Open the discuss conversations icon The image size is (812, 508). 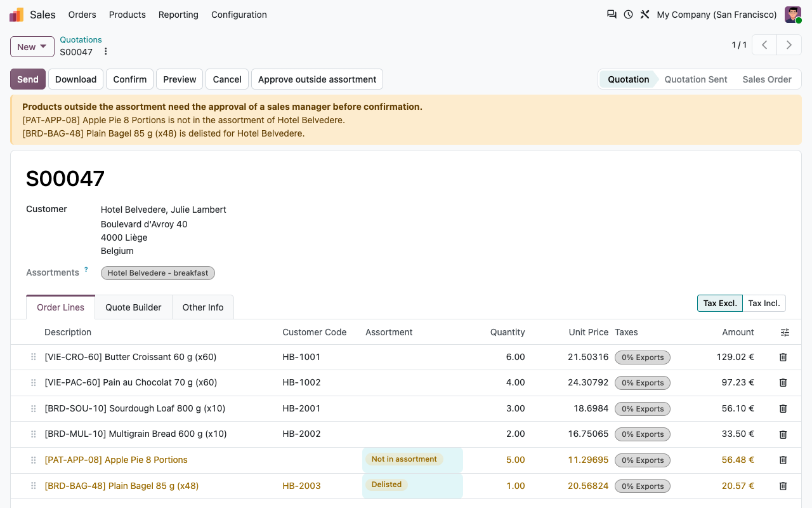[612, 15]
